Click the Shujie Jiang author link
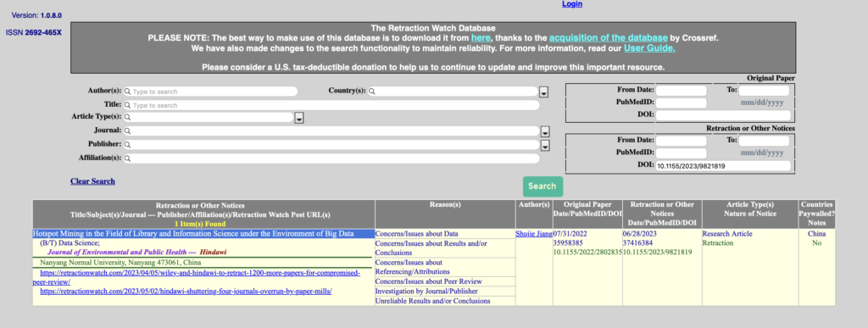Viewport: 868px width, 328px height. [x=534, y=234]
